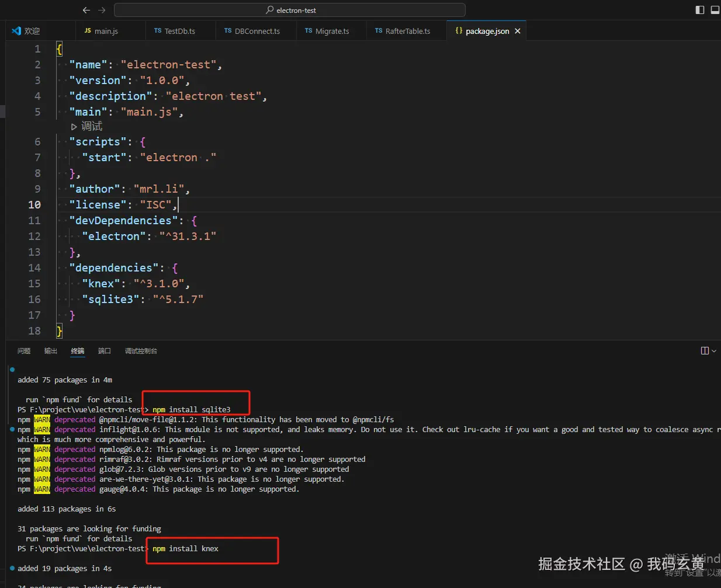Click the VS Code logo on 欢迎 tab
721x588 pixels.
click(x=16, y=31)
